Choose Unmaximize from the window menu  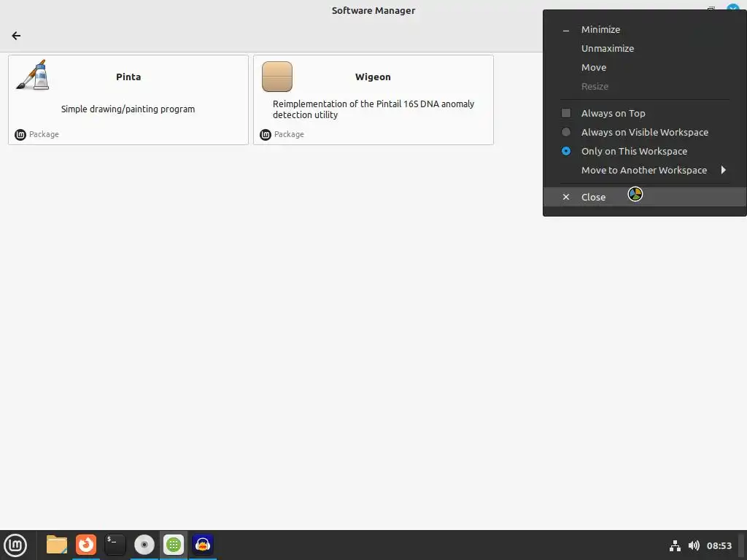pyautogui.click(x=645, y=49)
